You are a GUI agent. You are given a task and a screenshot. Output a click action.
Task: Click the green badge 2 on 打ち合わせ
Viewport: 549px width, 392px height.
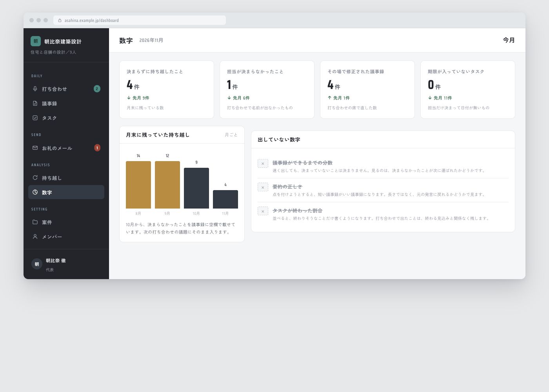tap(97, 89)
